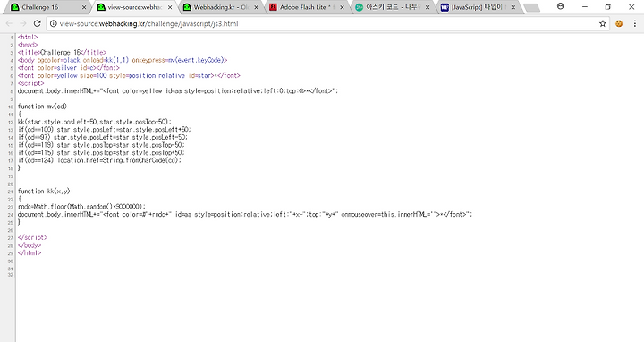Close the 아스키 코드 tab
Screen dimensions: 644x342
pyautogui.click(x=428, y=7)
